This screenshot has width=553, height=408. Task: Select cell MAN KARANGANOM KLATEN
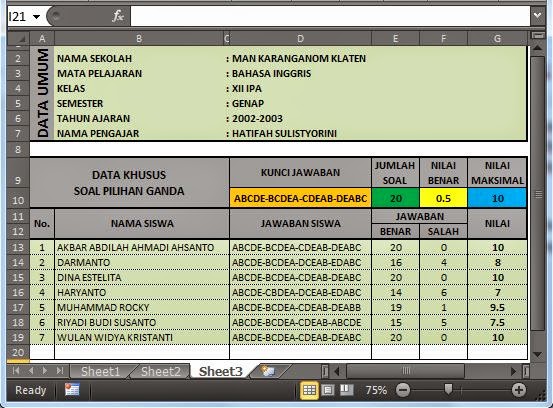tap(299, 59)
